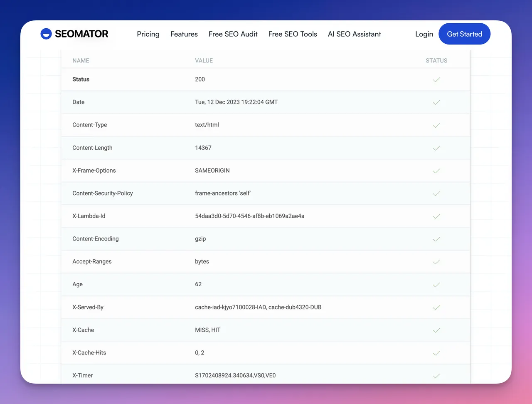Click the Login link

tap(424, 34)
